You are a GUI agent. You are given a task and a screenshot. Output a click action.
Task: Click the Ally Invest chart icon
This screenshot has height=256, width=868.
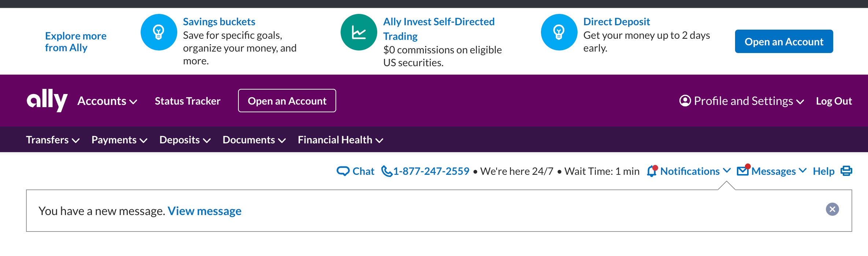point(359,32)
